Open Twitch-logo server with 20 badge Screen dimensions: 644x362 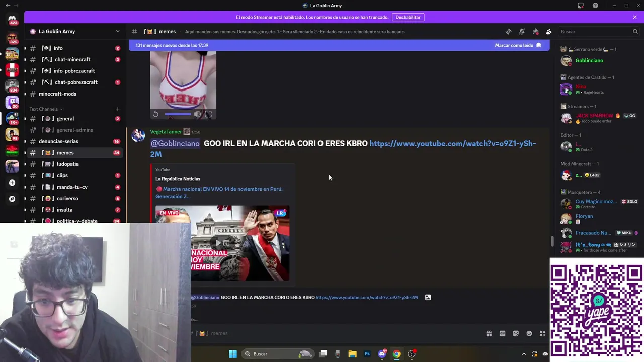pyautogui.click(x=12, y=102)
